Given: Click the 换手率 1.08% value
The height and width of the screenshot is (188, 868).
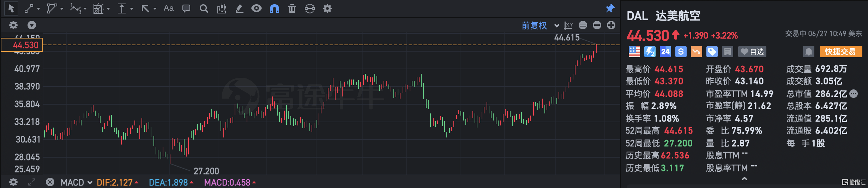Looking at the screenshot, I should tap(667, 118).
